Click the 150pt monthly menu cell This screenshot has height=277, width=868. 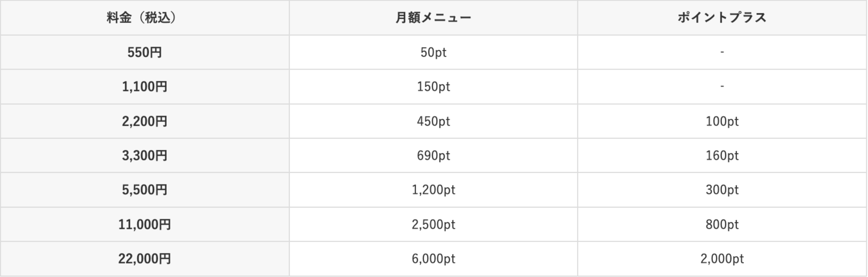[x=433, y=87]
